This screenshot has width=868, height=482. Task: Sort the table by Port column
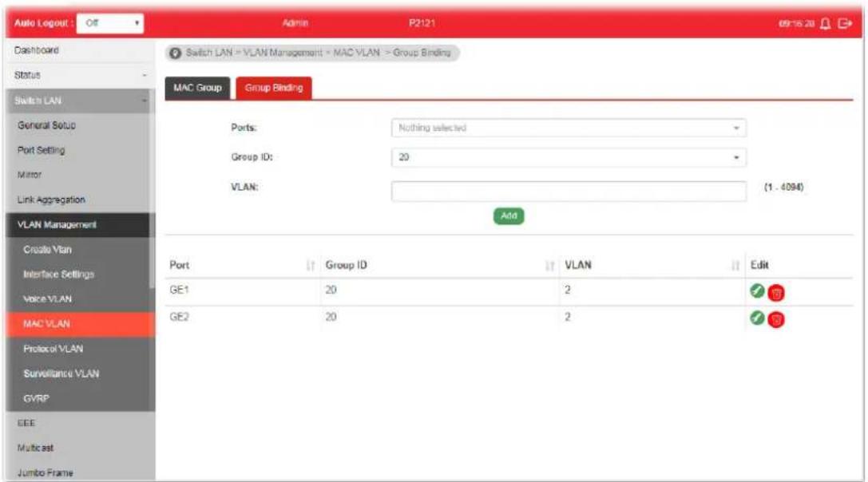tap(311, 266)
